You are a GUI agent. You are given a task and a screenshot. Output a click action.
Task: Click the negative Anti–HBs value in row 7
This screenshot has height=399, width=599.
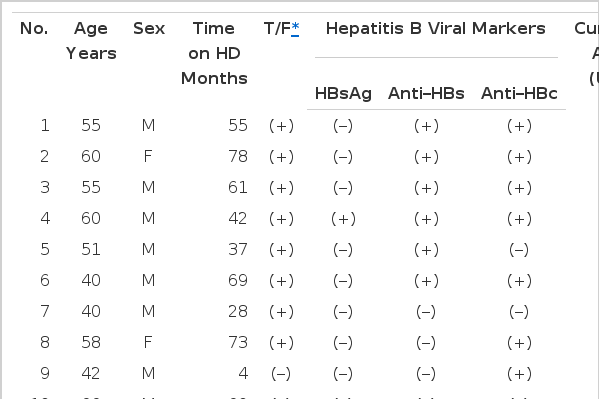coord(426,311)
